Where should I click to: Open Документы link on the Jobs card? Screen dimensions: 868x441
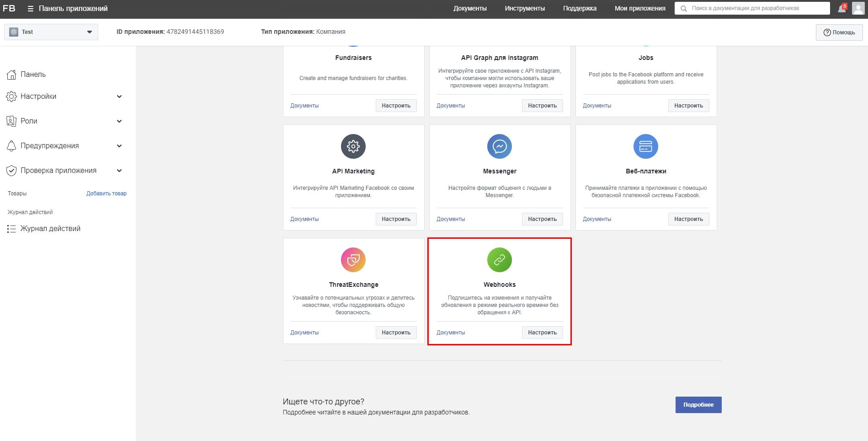[597, 106]
